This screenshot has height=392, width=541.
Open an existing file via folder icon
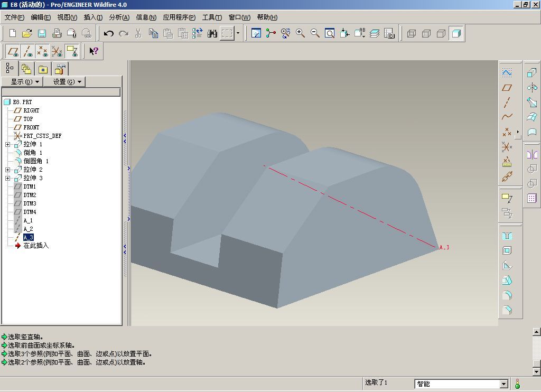(x=27, y=33)
